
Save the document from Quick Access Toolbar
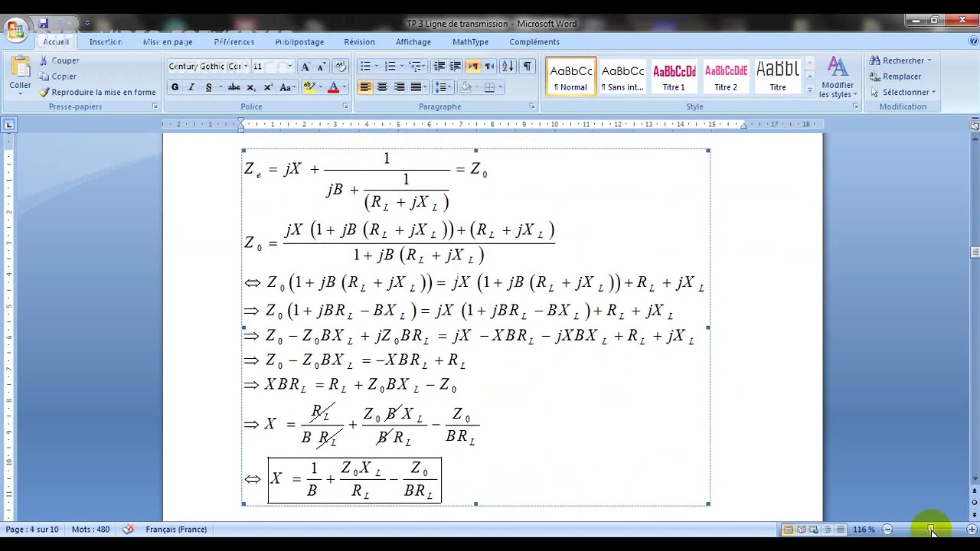44,24
